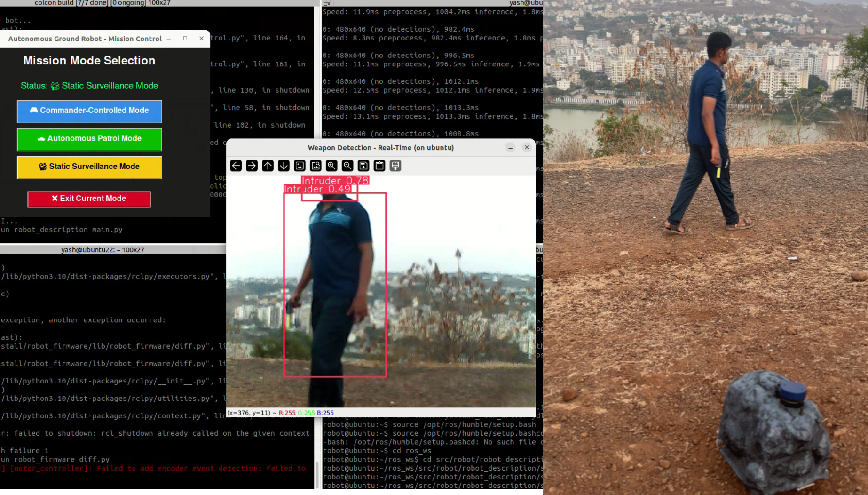
Task: Restore original image size via image icon
Action: click(300, 166)
